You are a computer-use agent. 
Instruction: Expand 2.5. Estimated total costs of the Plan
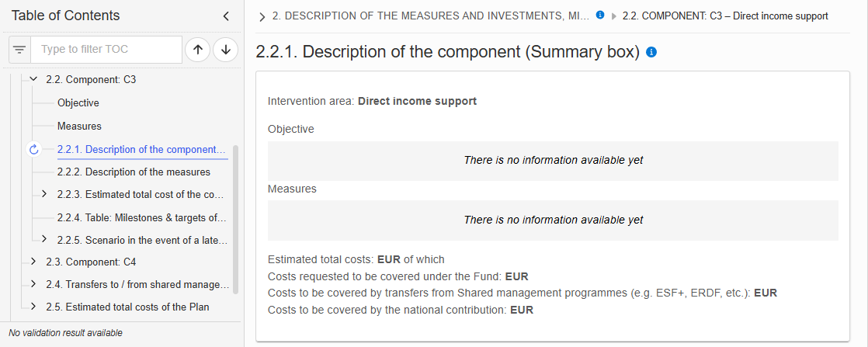coord(33,306)
